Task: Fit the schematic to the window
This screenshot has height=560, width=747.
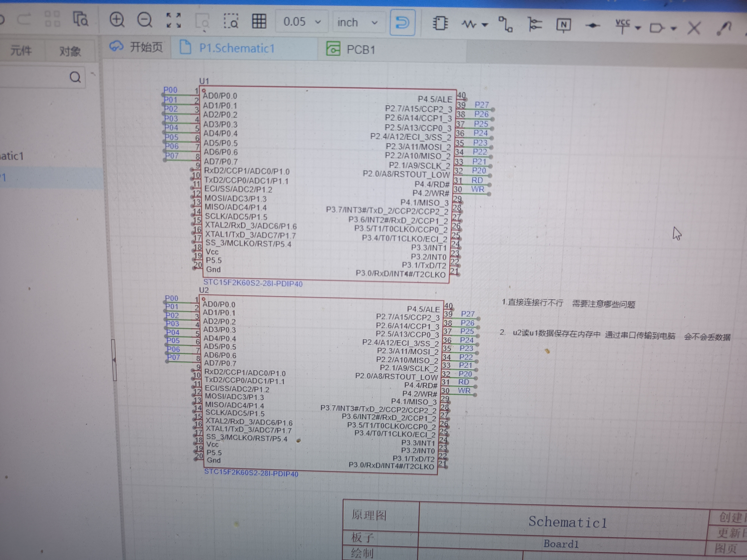Action: pos(173,21)
